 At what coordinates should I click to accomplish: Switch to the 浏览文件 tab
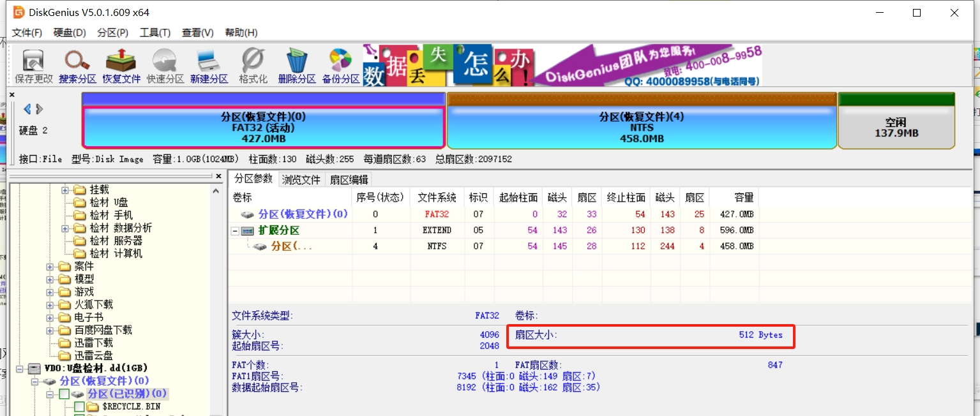[x=301, y=180]
